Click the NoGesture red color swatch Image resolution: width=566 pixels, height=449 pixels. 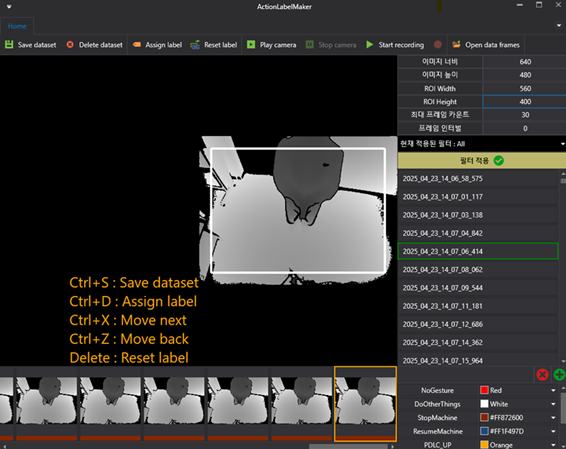point(484,390)
